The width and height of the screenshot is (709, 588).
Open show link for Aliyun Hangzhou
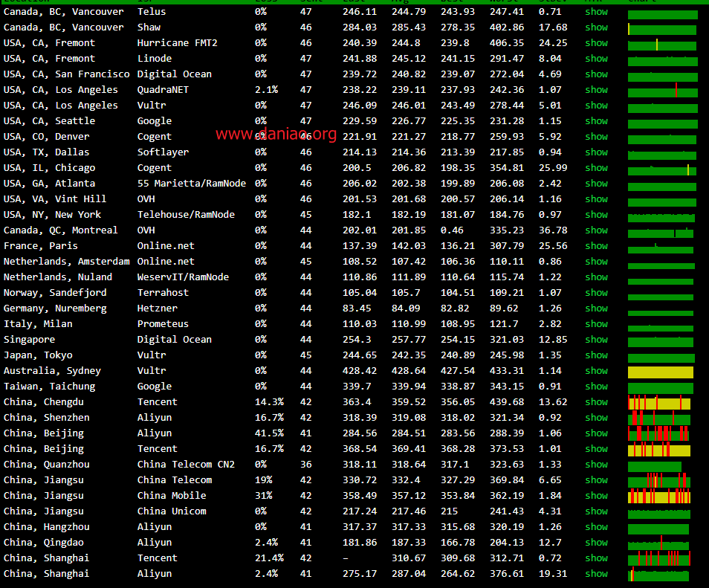click(x=597, y=526)
